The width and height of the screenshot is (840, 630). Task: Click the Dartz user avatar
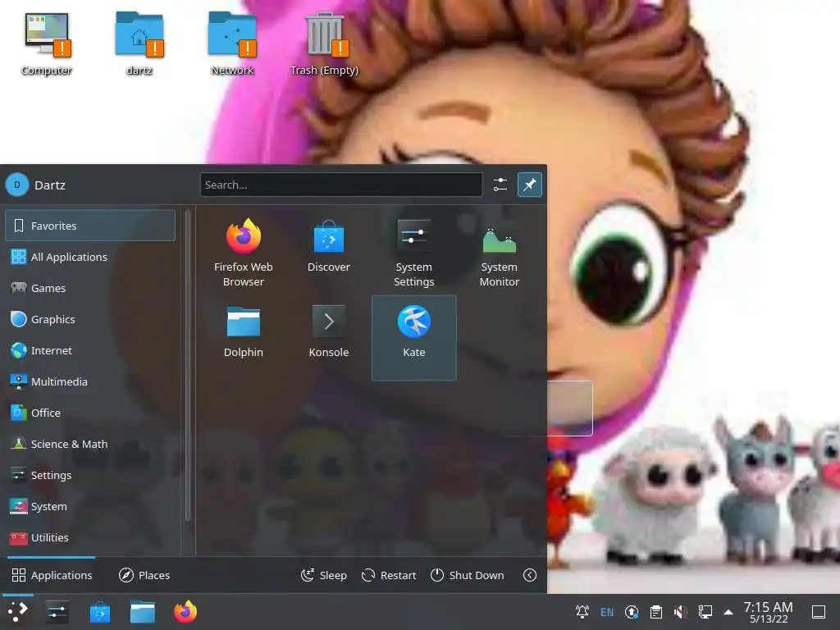[x=17, y=185]
